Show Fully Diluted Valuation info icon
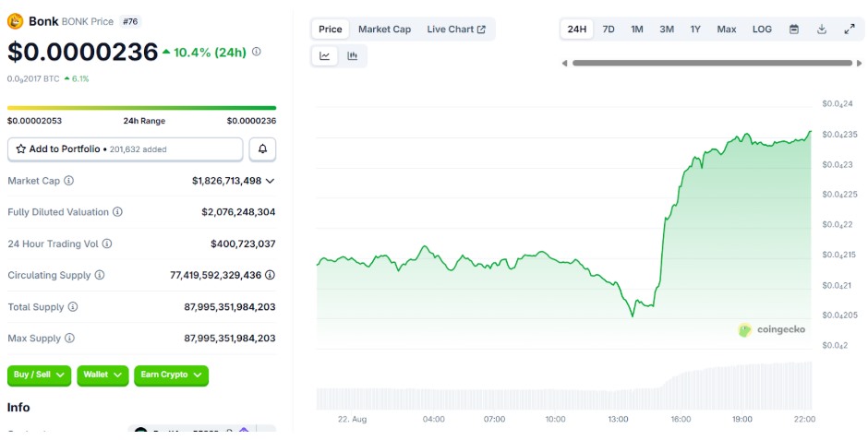 point(117,212)
